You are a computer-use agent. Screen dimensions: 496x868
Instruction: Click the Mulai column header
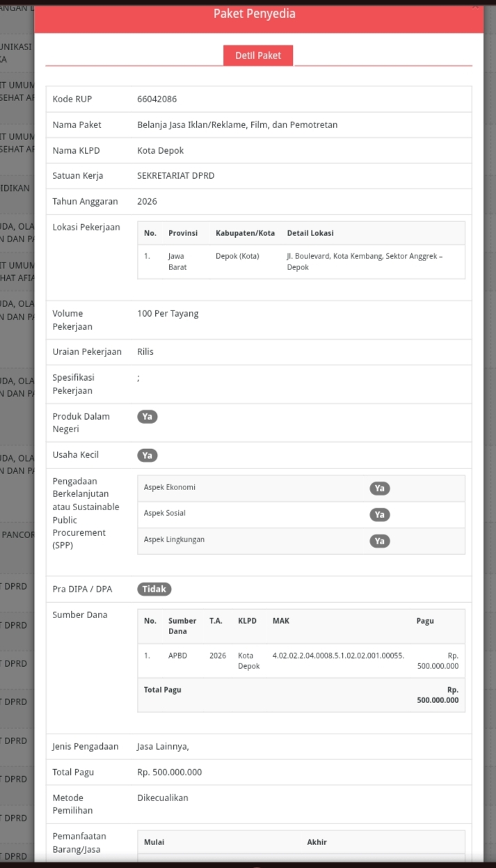point(154,842)
